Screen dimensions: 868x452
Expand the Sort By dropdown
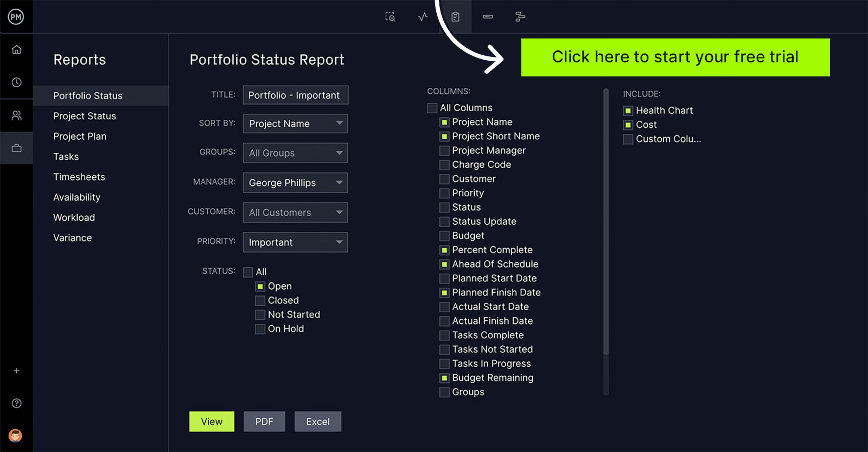click(295, 124)
